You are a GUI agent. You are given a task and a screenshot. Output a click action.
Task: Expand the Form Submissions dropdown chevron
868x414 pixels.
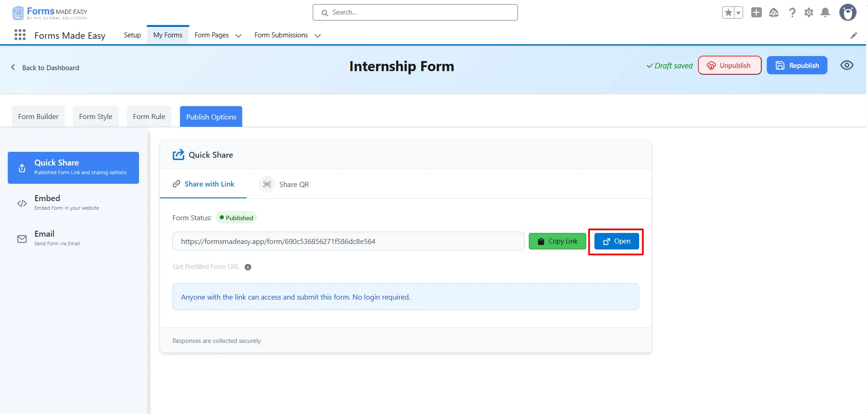tap(318, 36)
